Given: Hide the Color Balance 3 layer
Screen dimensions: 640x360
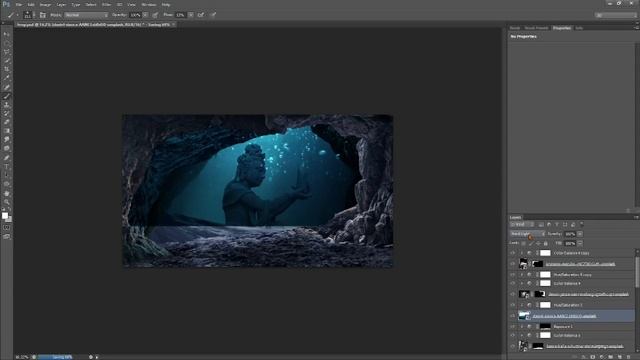Looking at the screenshot, I should (x=513, y=335).
